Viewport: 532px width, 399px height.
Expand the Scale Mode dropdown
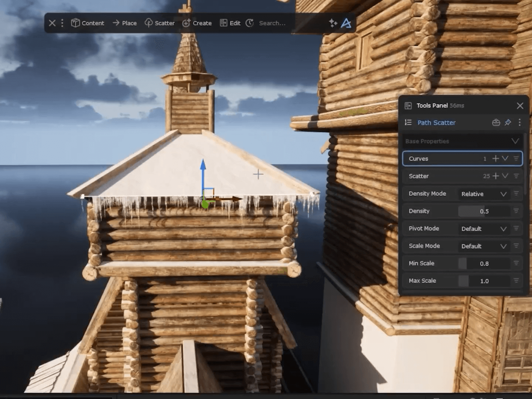point(483,246)
